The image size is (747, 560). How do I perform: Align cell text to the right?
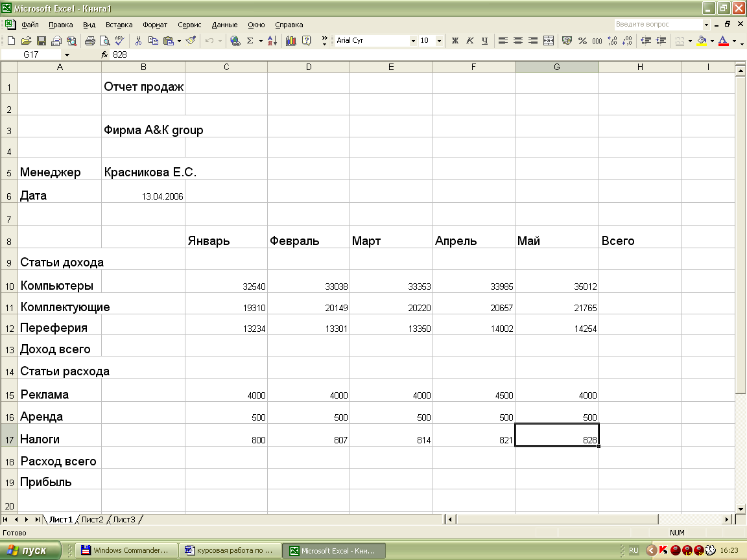(x=533, y=41)
